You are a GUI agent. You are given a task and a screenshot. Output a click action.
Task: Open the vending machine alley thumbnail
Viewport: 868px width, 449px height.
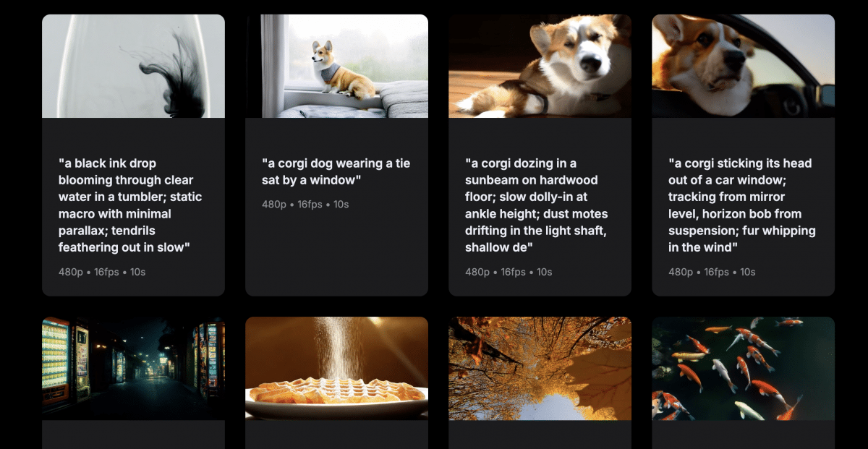(x=133, y=368)
